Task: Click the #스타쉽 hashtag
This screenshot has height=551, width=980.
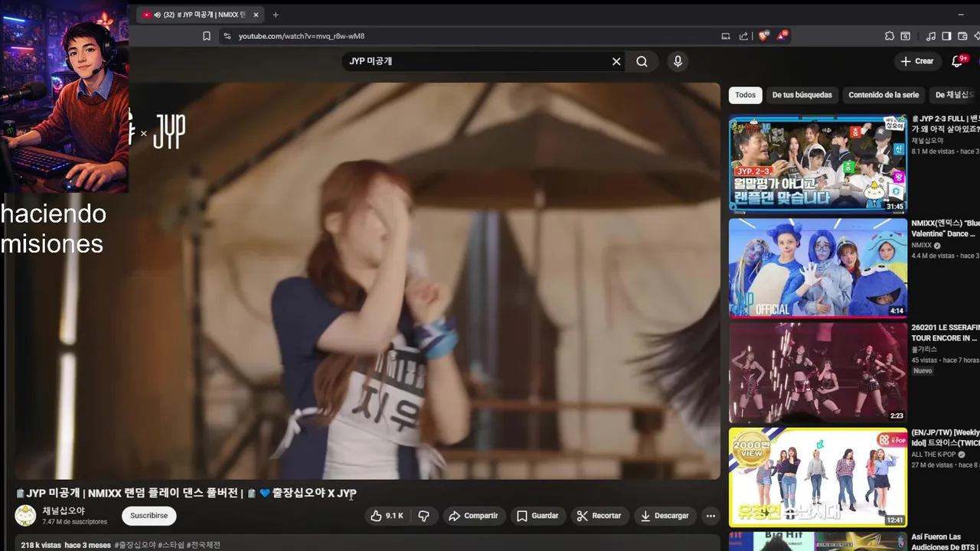Action: [x=171, y=545]
